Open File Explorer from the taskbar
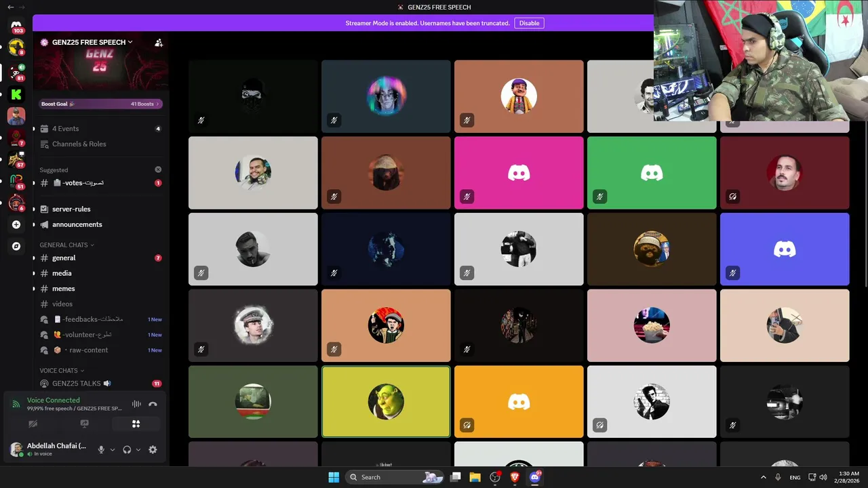The image size is (868, 488). coord(475,477)
